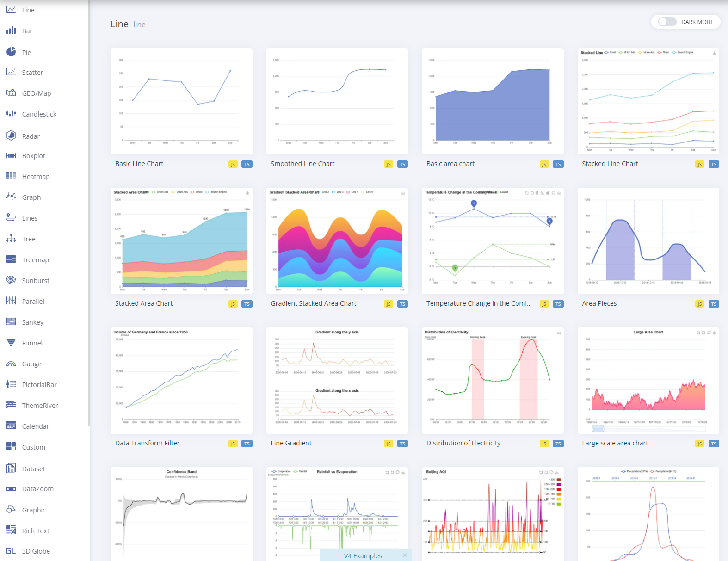The width and height of the screenshot is (728, 561).
Task: Open TS version of Smoothed Line Chart
Action: (x=403, y=165)
